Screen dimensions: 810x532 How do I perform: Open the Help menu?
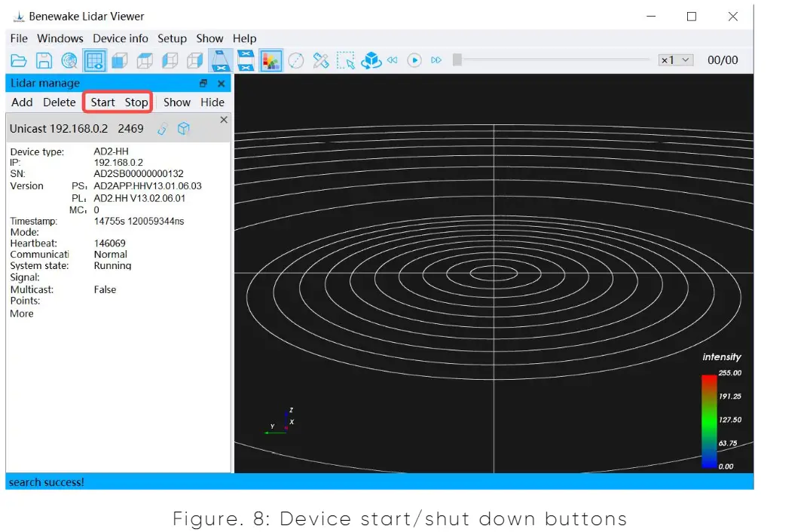pos(244,38)
